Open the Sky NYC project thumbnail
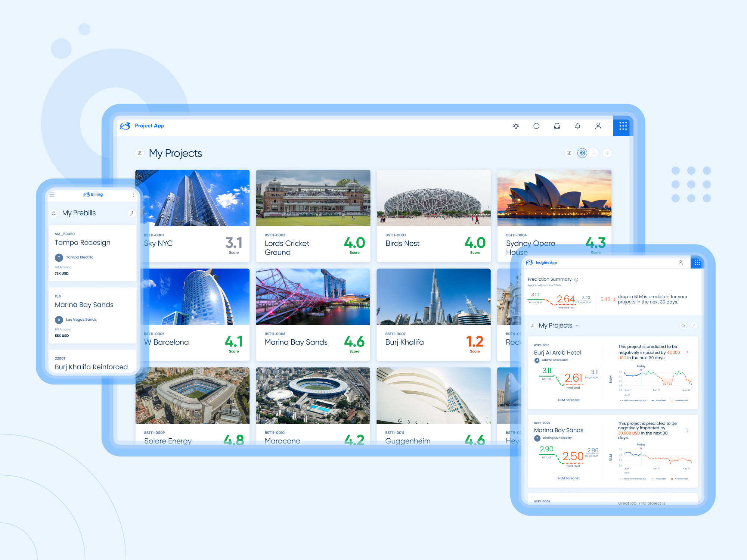The image size is (747, 560). coord(192,198)
